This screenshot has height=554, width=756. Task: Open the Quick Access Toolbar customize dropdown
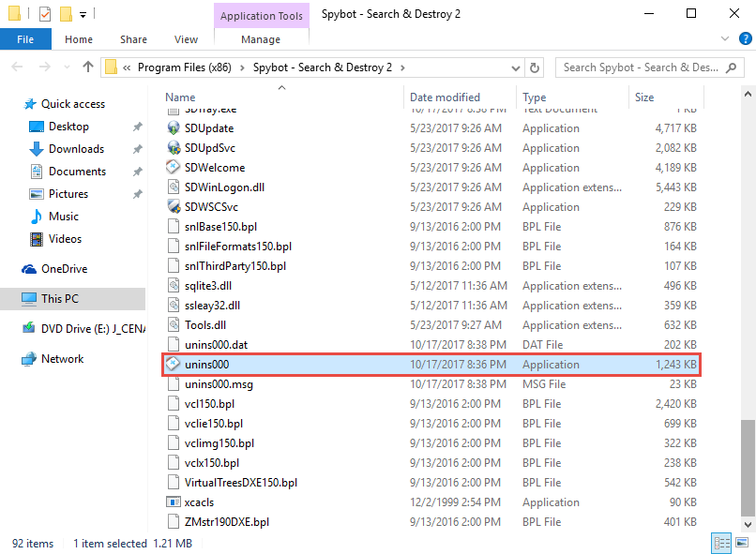[83, 15]
